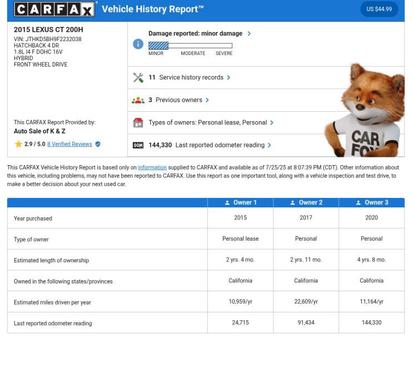The image size is (413, 378).
Task: Click the previous owners people icon
Action: (x=138, y=100)
